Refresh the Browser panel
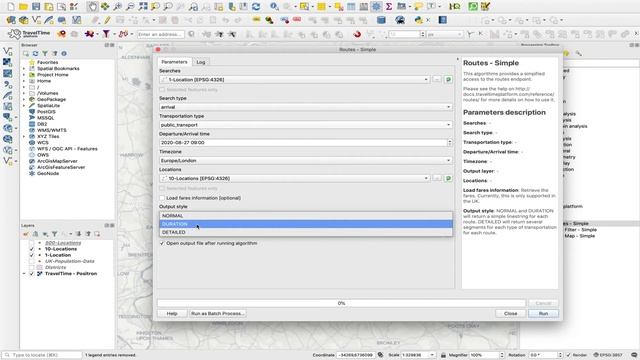Viewport: 640px width, 360px height. (x=36, y=53)
